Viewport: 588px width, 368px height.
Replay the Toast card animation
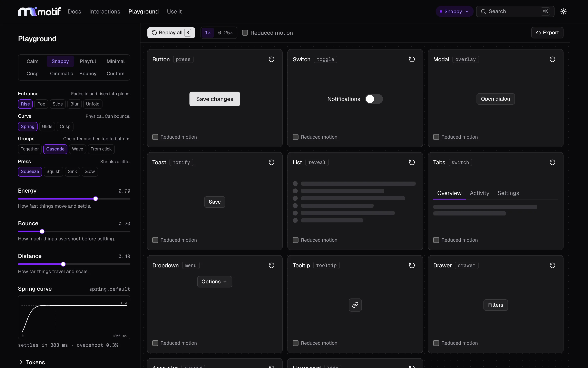pyautogui.click(x=271, y=162)
